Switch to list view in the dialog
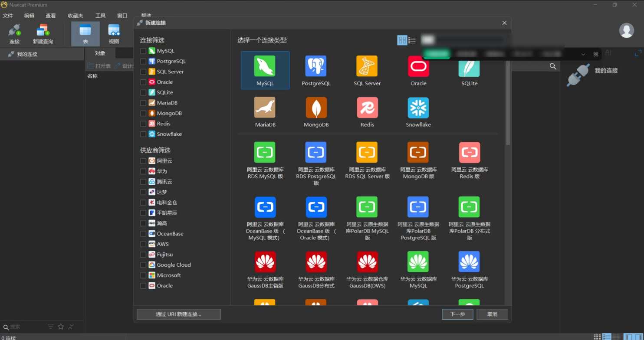 pos(412,40)
